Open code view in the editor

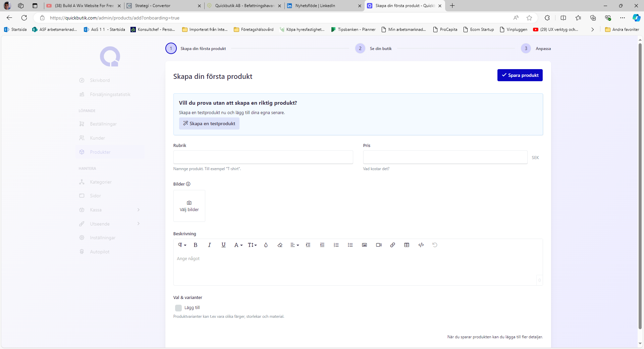tap(421, 245)
